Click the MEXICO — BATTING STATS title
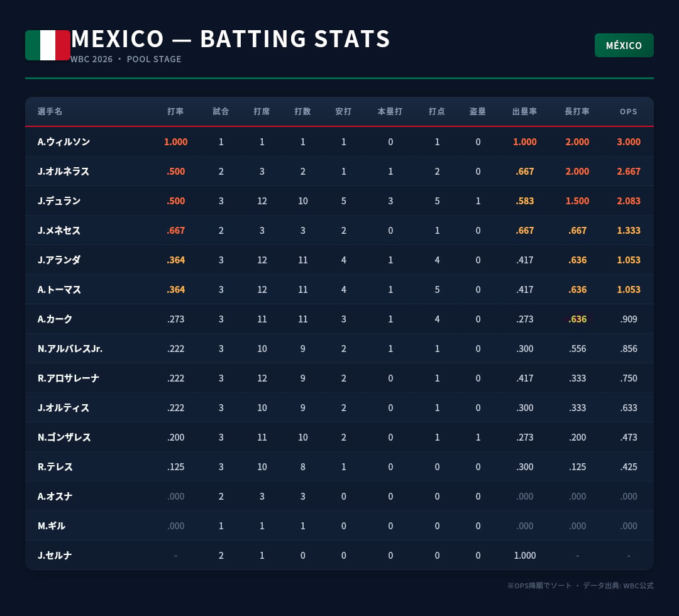The image size is (679, 616). coord(231,39)
